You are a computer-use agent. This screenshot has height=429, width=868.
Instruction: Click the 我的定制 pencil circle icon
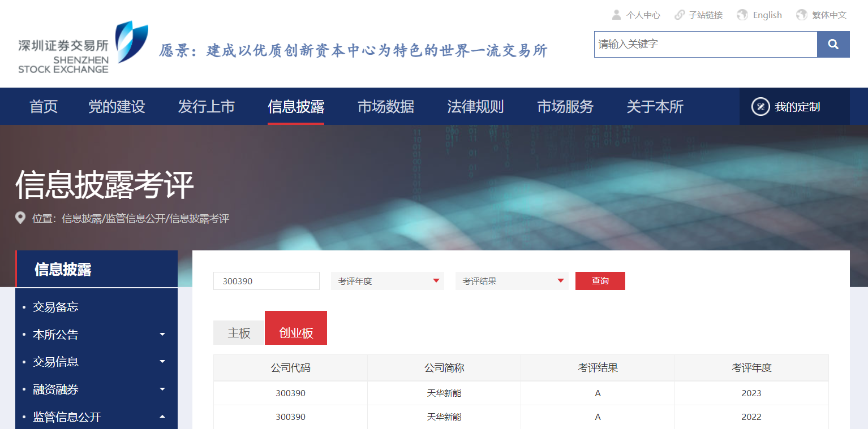760,106
